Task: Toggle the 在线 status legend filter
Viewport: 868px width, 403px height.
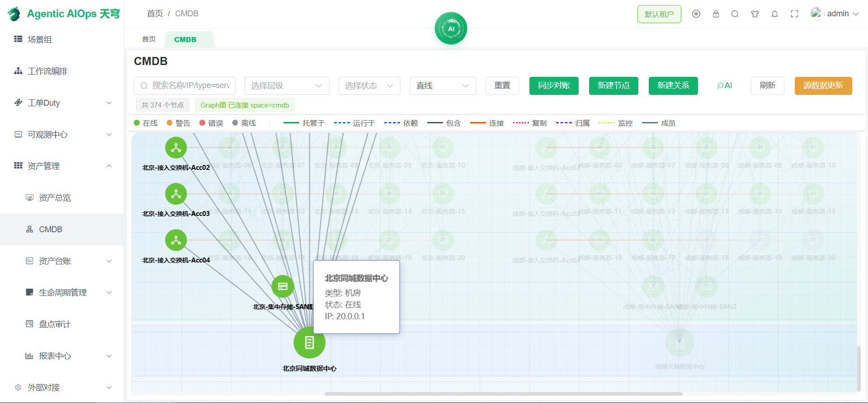Action: tap(146, 123)
